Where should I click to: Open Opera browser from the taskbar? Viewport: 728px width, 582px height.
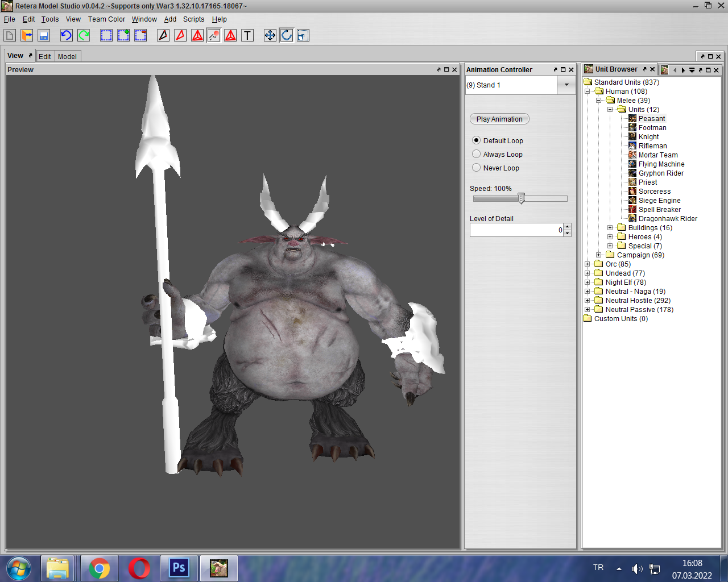(x=139, y=568)
